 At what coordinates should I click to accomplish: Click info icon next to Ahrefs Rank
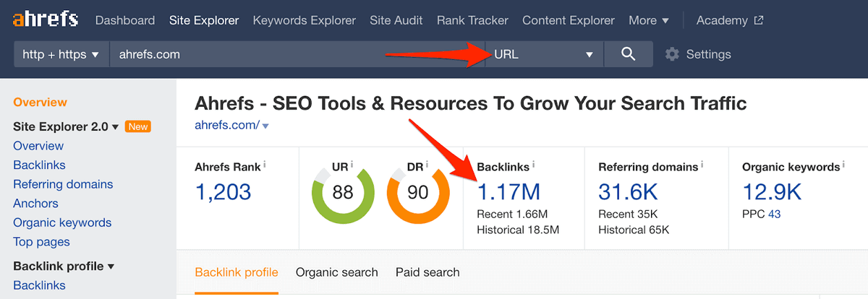(x=265, y=165)
